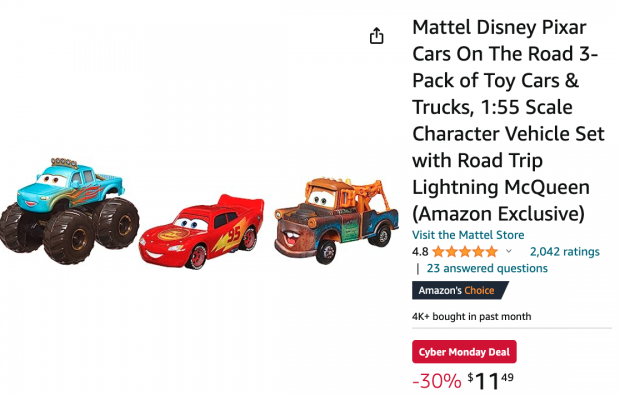Click the 4K+ bought in past month text
620x395 pixels.
[472, 316]
